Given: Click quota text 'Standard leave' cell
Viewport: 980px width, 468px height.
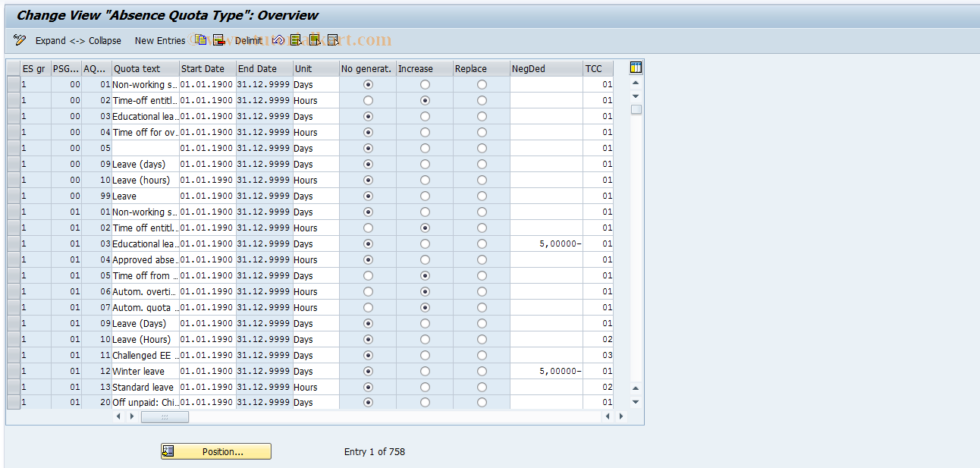Looking at the screenshot, I should coord(146,387).
